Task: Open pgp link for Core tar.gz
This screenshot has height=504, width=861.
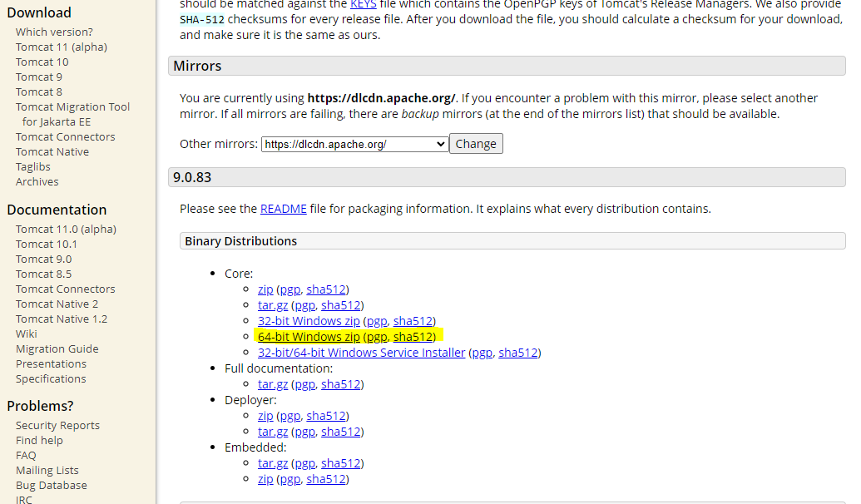Action: 304,305
